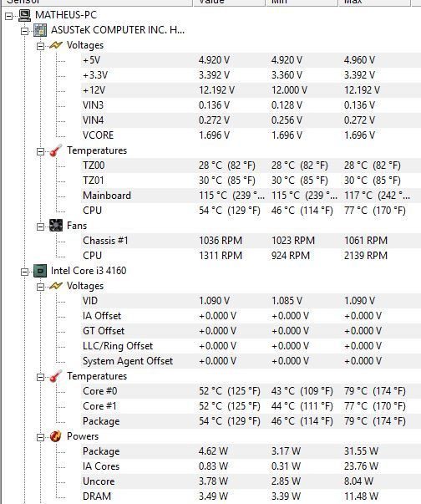Click the ASUSTeK motherboard icon

[40, 30]
